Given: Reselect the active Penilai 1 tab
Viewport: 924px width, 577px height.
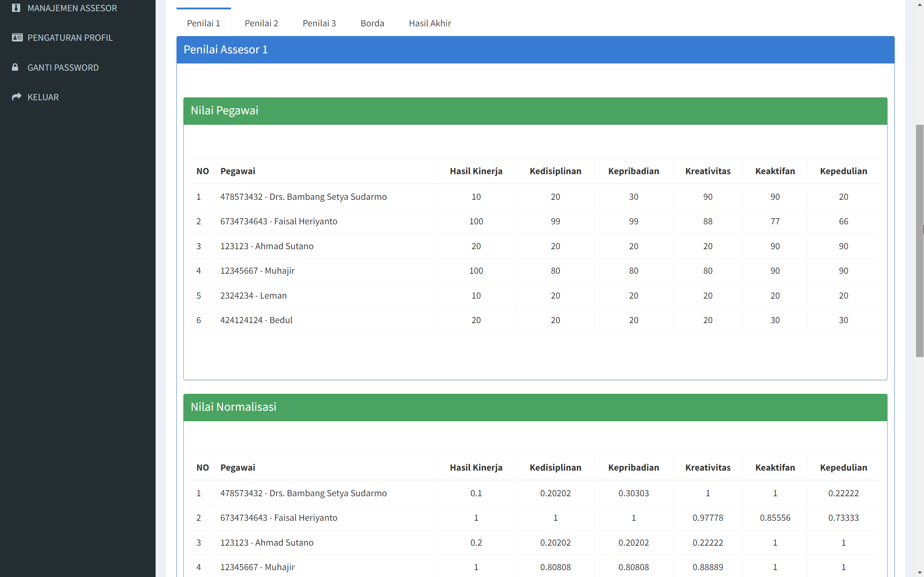Looking at the screenshot, I should [x=203, y=23].
